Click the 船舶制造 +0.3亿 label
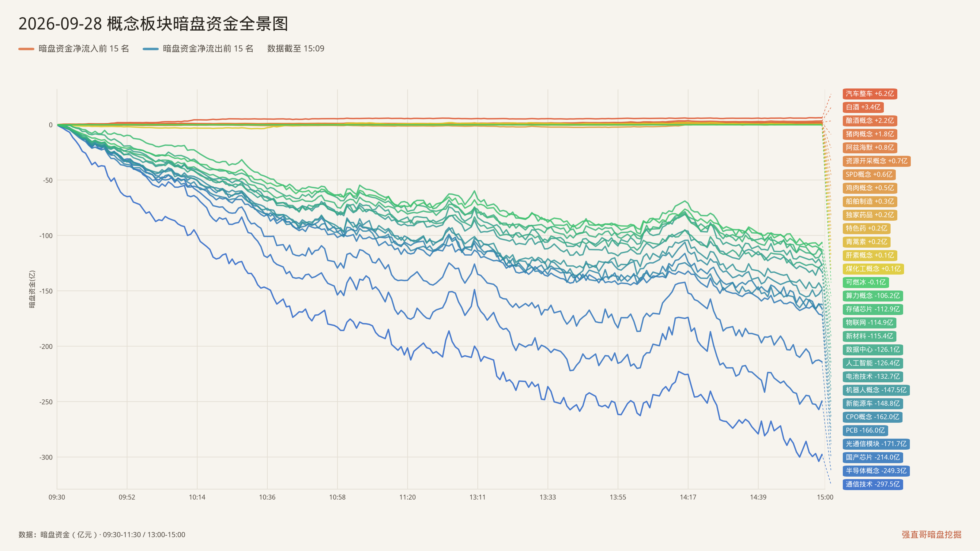 click(870, 201)
